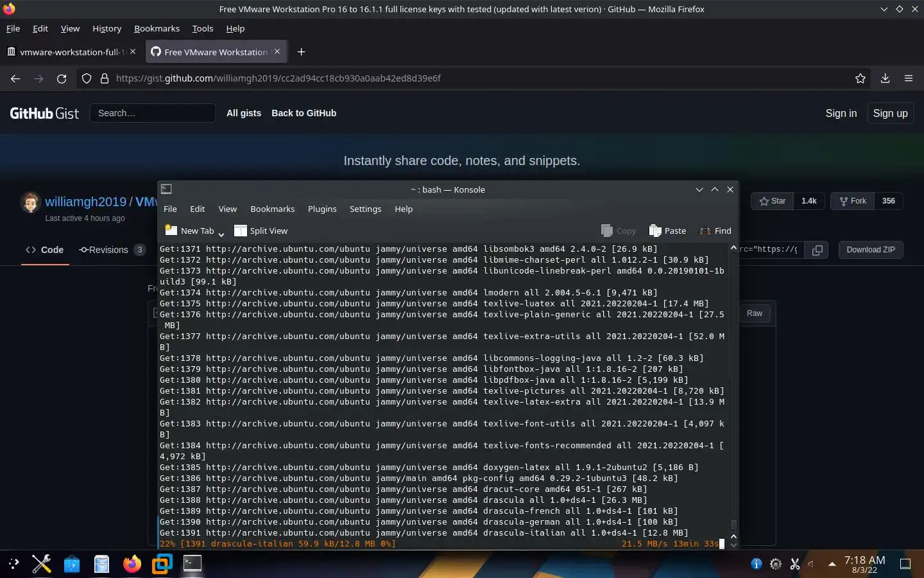Image resolution: width=924 pixels, height=578 pixels.
Task: Jump down with the Konsole scrollbar arrow
Action: [x=733, y=545]
